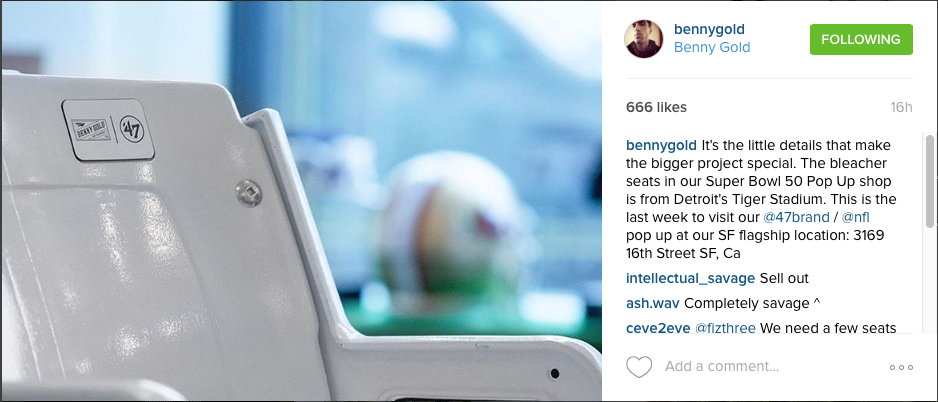Click the Benny Gold display name
This screenshot has height=402, width=938.
[712, 48]
